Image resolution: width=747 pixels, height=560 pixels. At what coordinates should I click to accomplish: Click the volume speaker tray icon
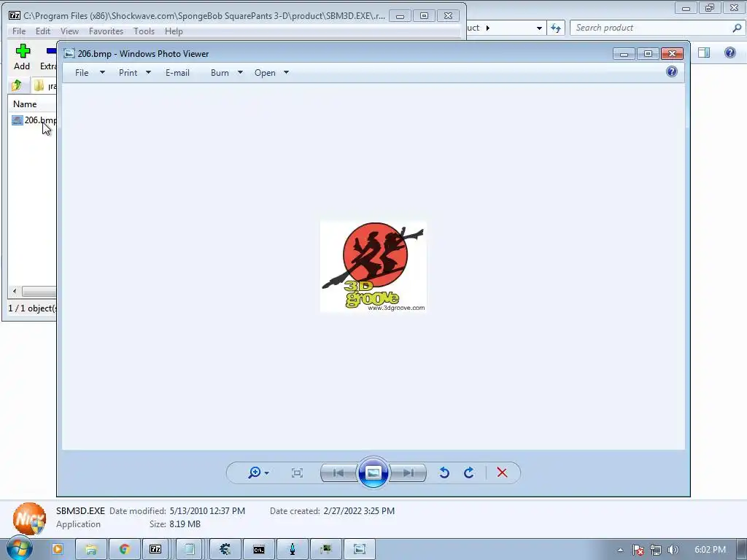point(673,550)
